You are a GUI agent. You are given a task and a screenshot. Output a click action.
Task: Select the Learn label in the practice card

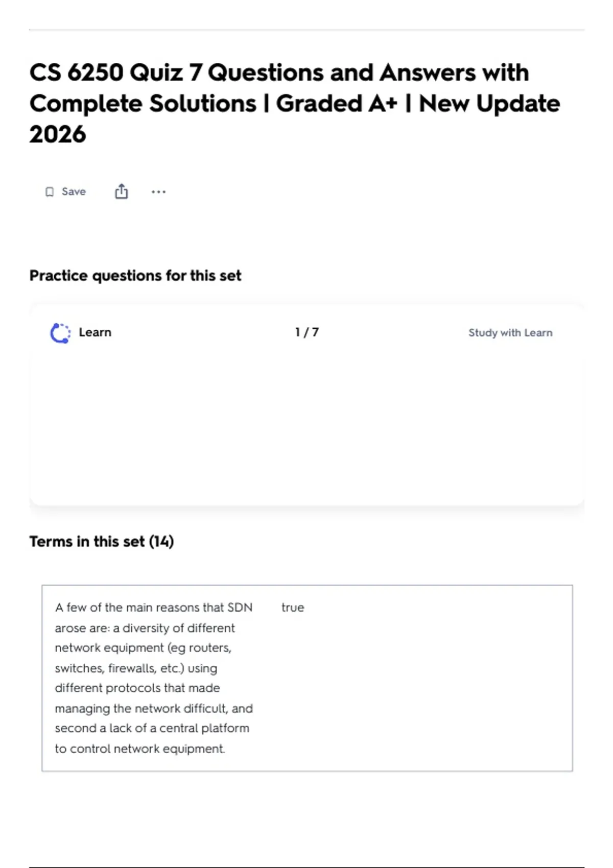click(95, 332)
